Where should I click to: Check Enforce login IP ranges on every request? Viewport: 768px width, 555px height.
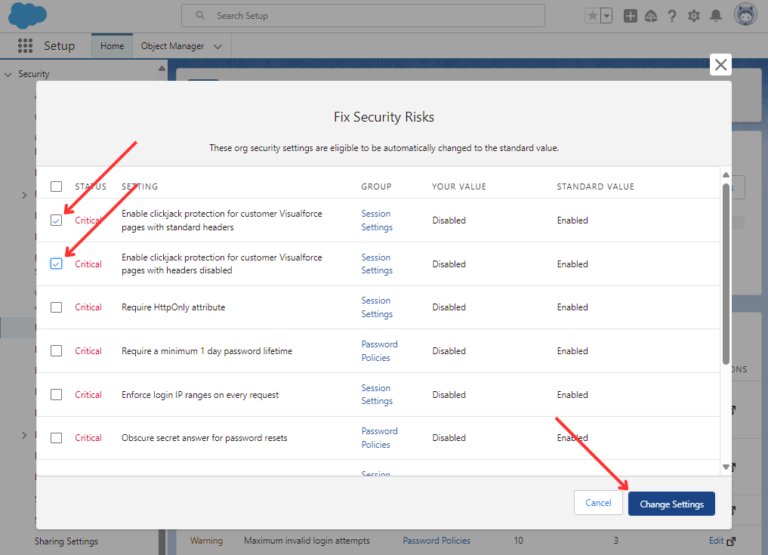pos(56,394)
